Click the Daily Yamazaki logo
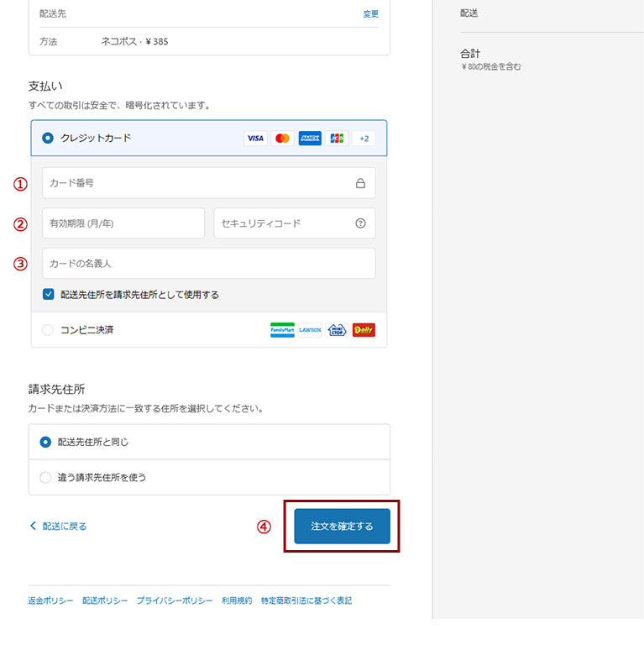Image resolution: width=644 pixels, height=645 pixels. pos(364,330)
